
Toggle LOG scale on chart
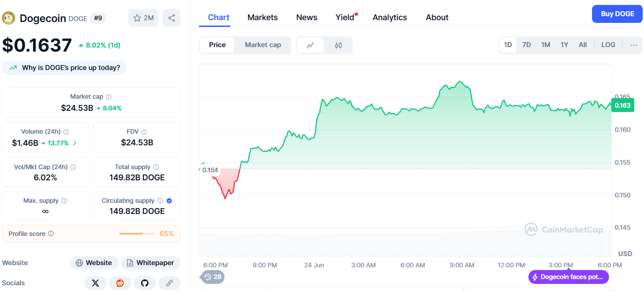(x=608, y=45)
